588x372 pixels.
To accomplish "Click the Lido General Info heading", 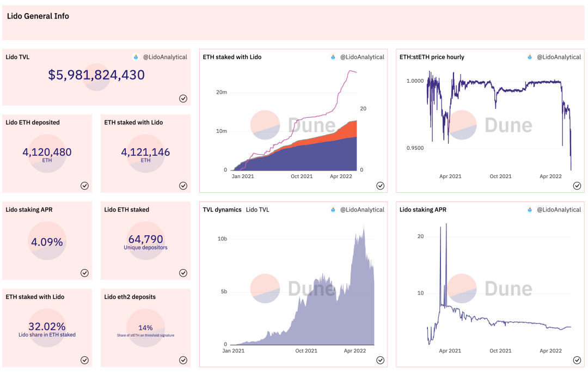I will point(38,16).
